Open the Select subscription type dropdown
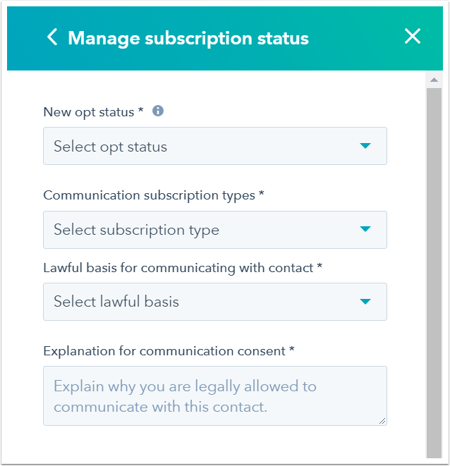This screenshot has height=466, width=450. (x=215, y=230)
